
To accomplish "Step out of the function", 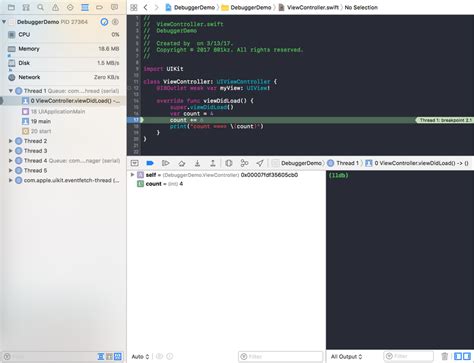I will tap(213, 163).
